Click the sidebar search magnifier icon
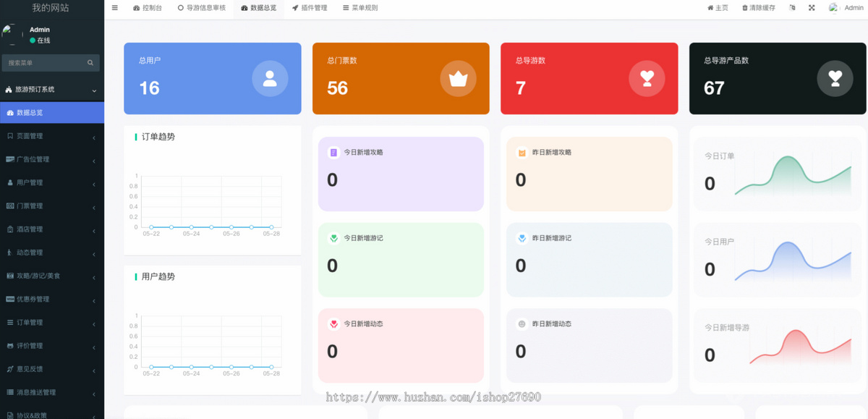Screen dimensions: 868x419 [x=90, y=63]
